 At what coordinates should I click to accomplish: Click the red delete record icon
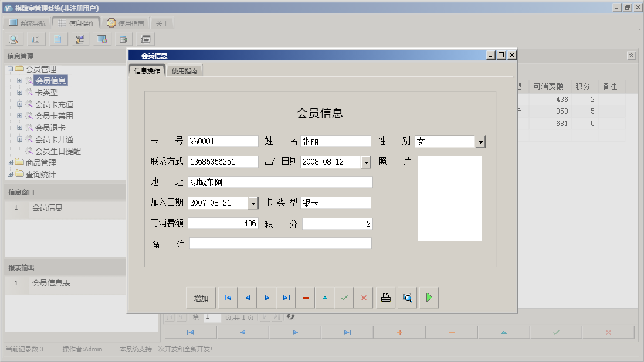click(x=305, y=298)
